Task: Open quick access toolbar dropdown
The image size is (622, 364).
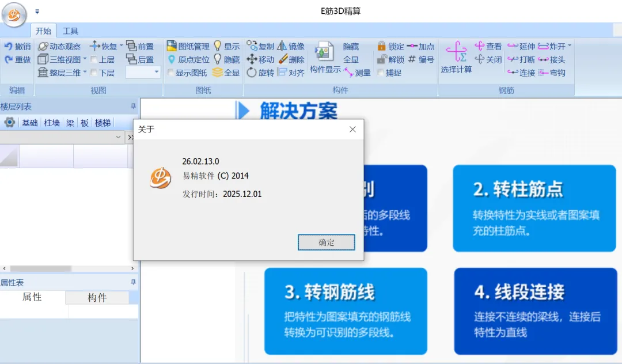Action: [37, 12]
